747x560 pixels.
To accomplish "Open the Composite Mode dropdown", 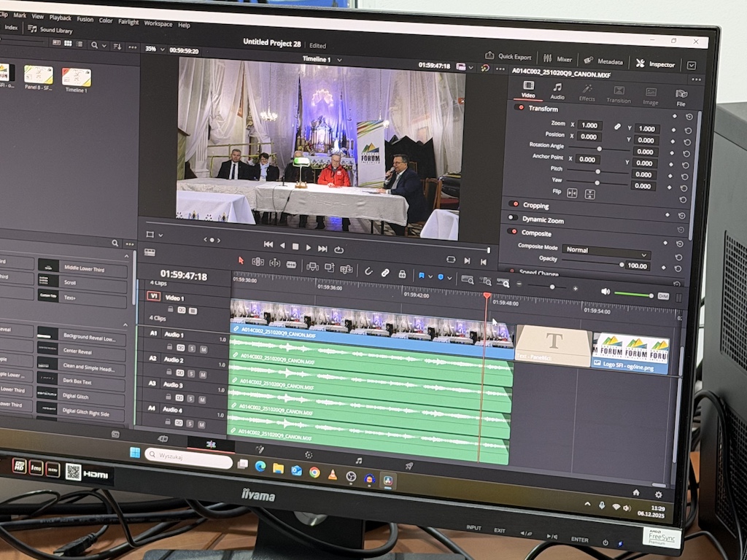I will click(605, 249).
